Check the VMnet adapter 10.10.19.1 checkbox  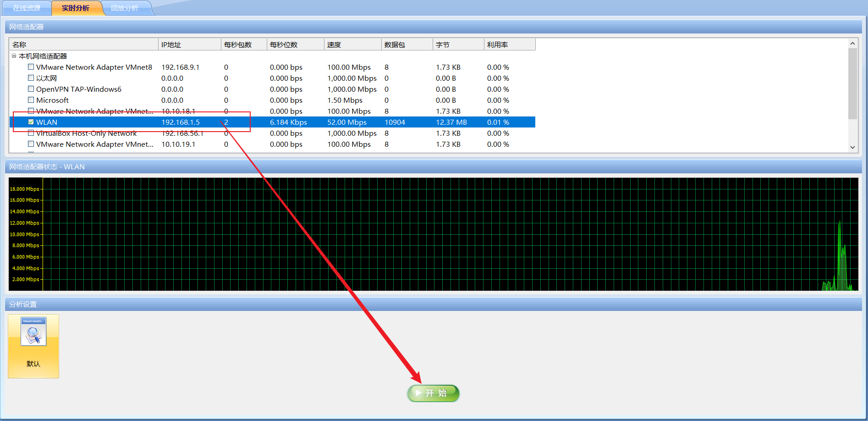pyautogui.click(x=31, y=144)
